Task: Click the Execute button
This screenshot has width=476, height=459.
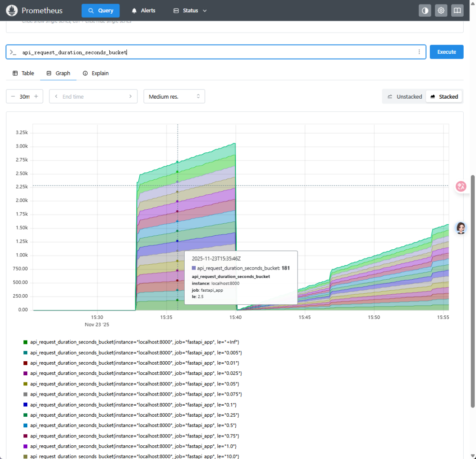Action: tap(446, 52)
